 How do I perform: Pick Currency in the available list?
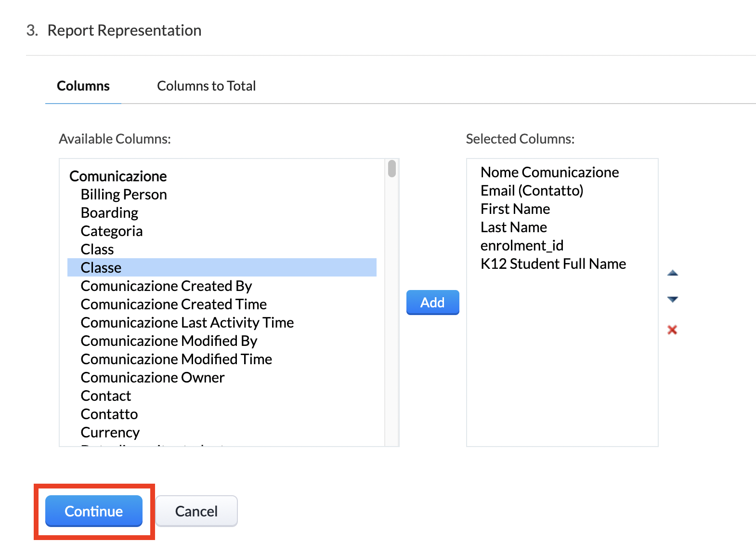pos(110,433)
